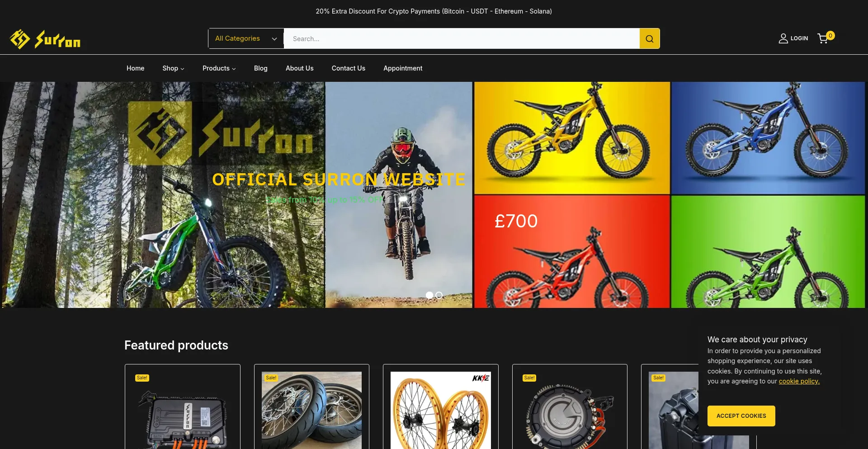Click inside the Search input field
Image resolution: width=868 pixels, height=449 pixels.
462,38
